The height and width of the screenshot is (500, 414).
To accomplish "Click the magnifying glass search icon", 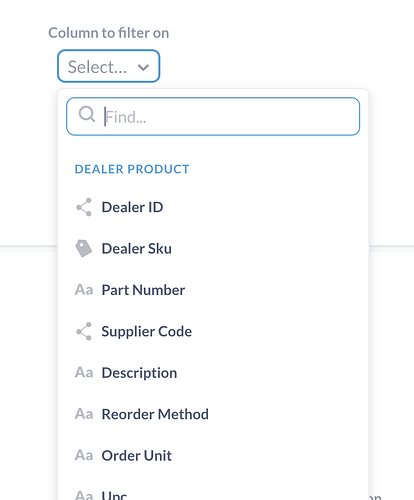I will tap(87, 114).
